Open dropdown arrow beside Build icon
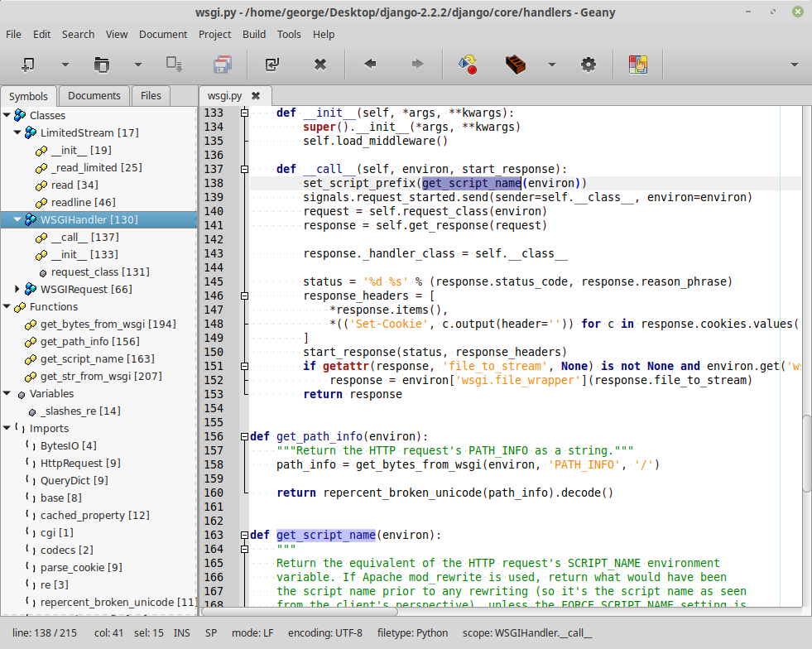 point(551,65)
